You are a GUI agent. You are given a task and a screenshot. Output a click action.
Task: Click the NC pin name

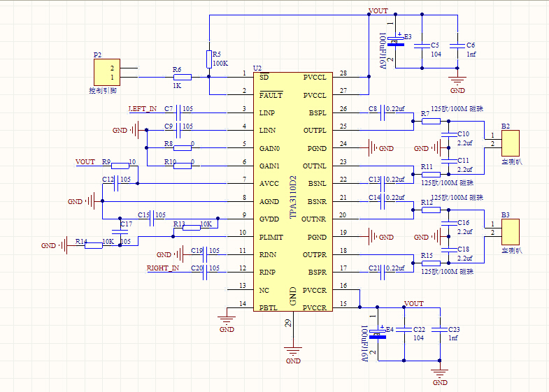click(264, 291)
